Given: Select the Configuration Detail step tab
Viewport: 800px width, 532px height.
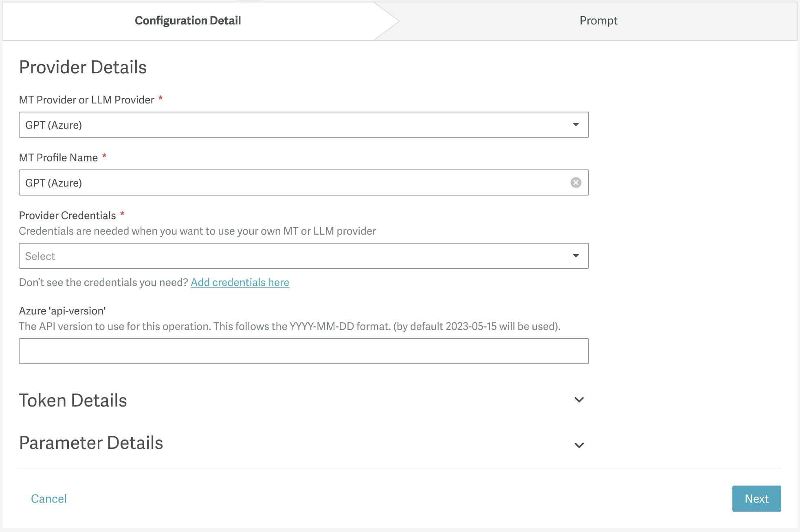Looking at the screenshot, I should (x=188, y=20).
